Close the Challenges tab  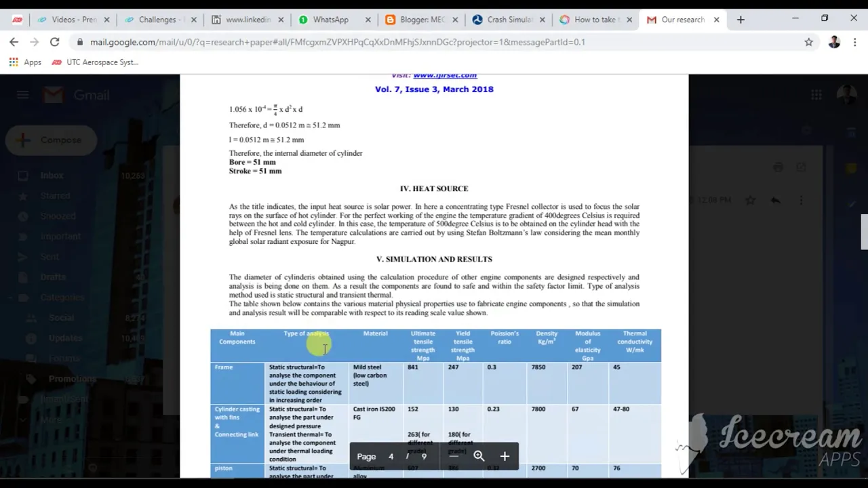pos(195,20)
